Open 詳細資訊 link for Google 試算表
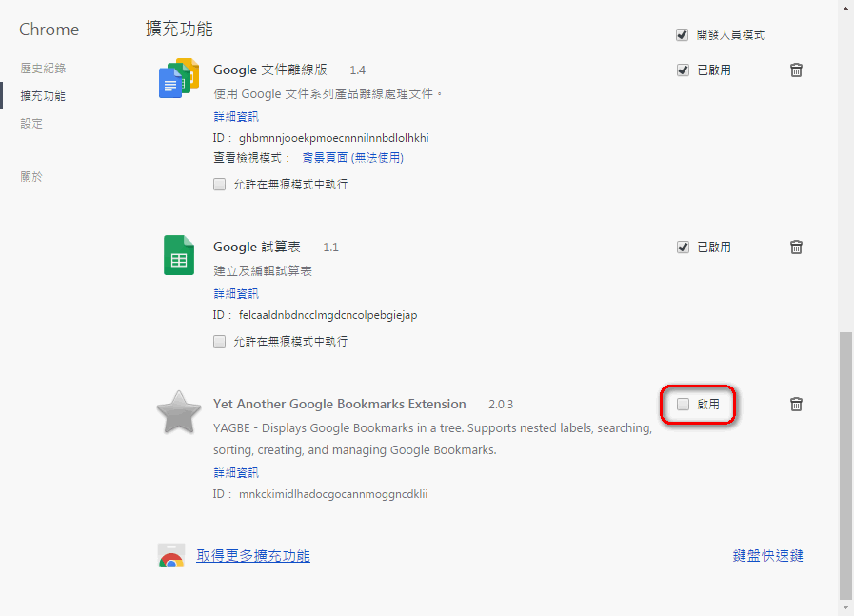The width and height of the screenshot is (854, 616). pyautogui.click(x=236, y=293)
